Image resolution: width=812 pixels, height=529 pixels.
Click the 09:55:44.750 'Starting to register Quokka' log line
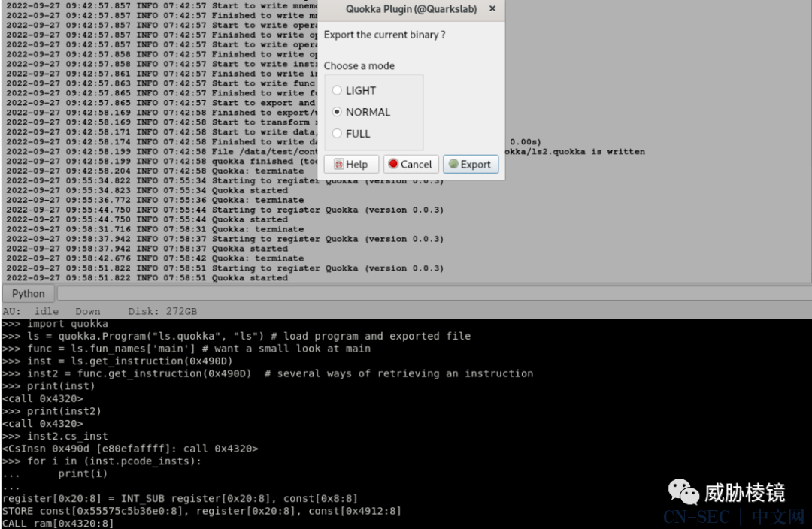(x=225, y=210)
